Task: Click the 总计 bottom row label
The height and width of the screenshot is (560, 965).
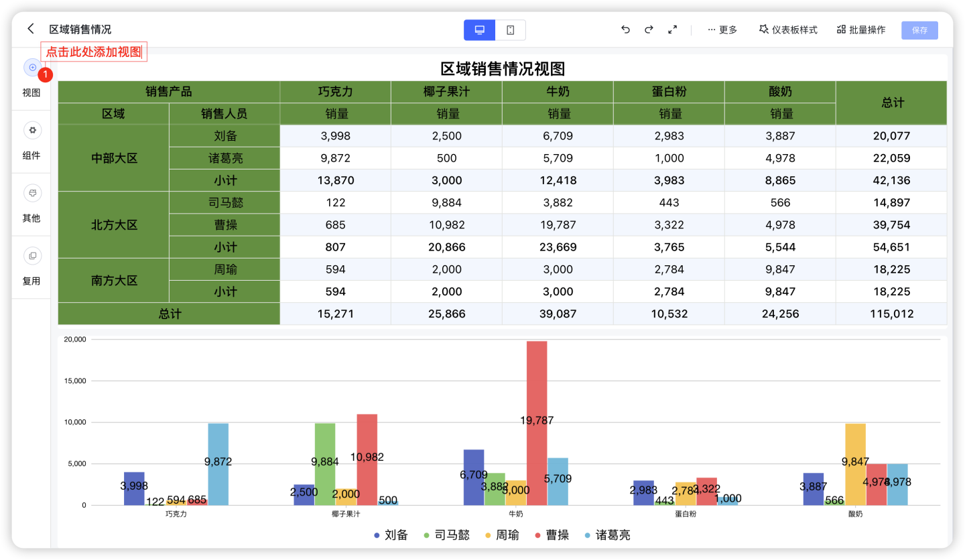Action: click(x=169, y=313)
